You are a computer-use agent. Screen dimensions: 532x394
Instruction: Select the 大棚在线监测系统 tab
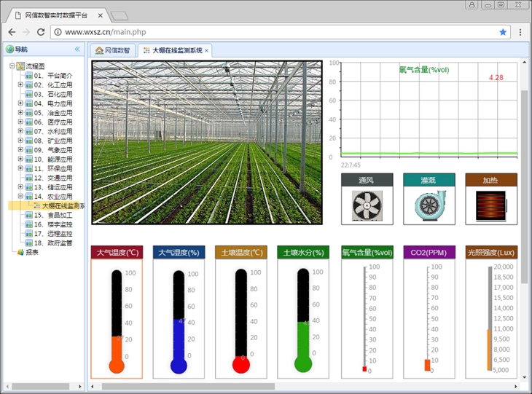click(175, 50)
